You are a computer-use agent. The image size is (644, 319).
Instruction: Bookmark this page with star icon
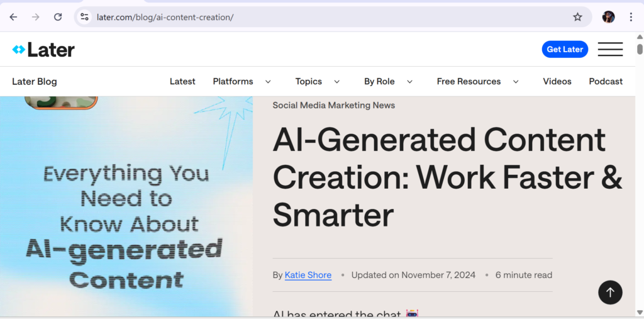click(x=577, y=17)
